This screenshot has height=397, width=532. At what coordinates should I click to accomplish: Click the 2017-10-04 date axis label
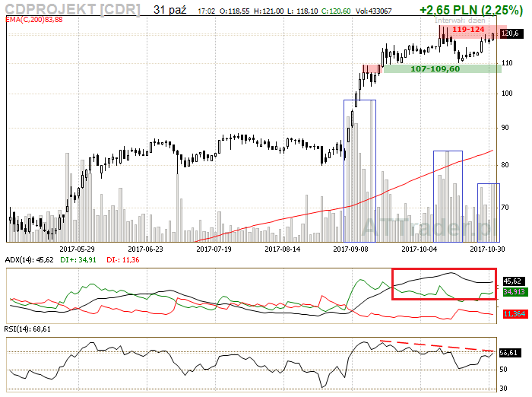(419, 249)
